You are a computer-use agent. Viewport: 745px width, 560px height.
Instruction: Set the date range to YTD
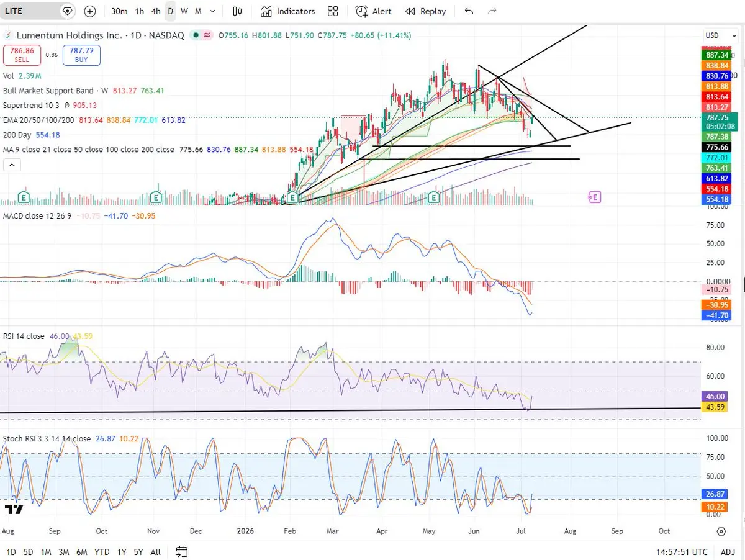click(x=102, y=552)
